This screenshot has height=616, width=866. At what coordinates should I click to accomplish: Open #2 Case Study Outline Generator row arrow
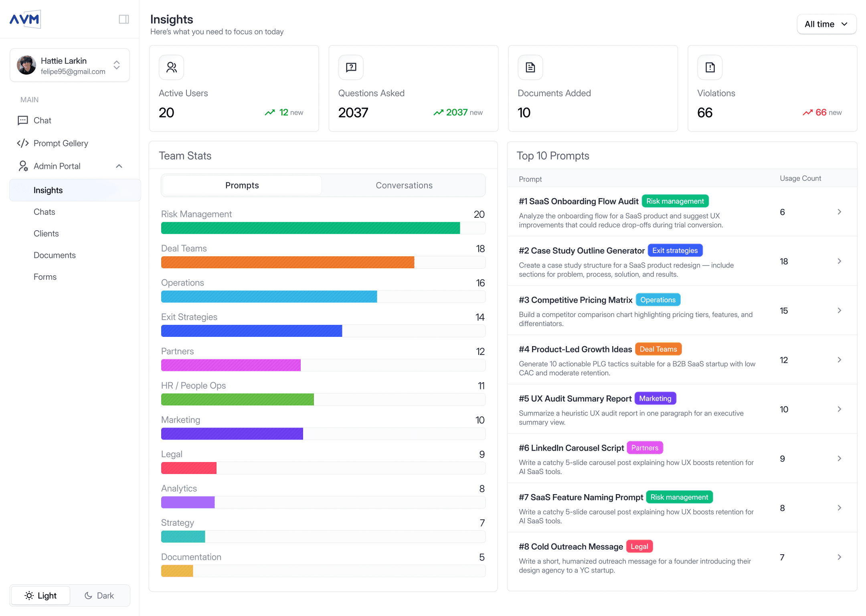tap(839, 261)
